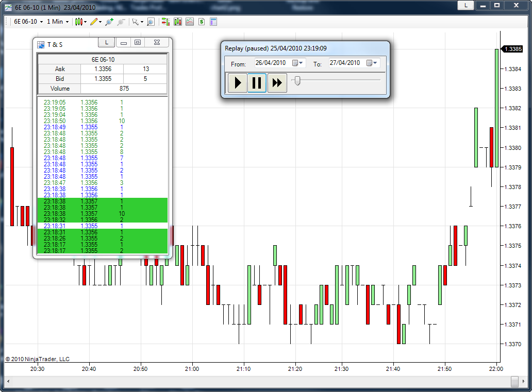This screenshot has width=532, height=392.
Task: Click the T & S window icon
Action: pos(41,45)
